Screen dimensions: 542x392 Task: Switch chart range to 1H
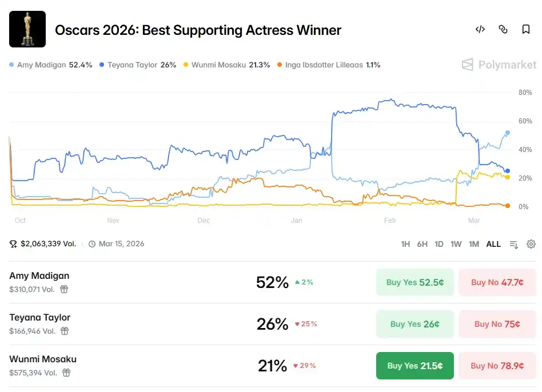point(405,244)
